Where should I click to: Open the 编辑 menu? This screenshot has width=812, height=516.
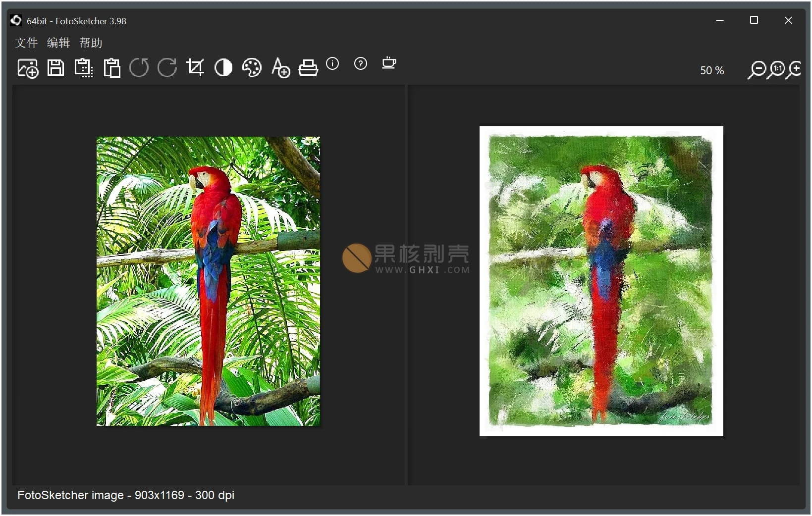(58, 43)
